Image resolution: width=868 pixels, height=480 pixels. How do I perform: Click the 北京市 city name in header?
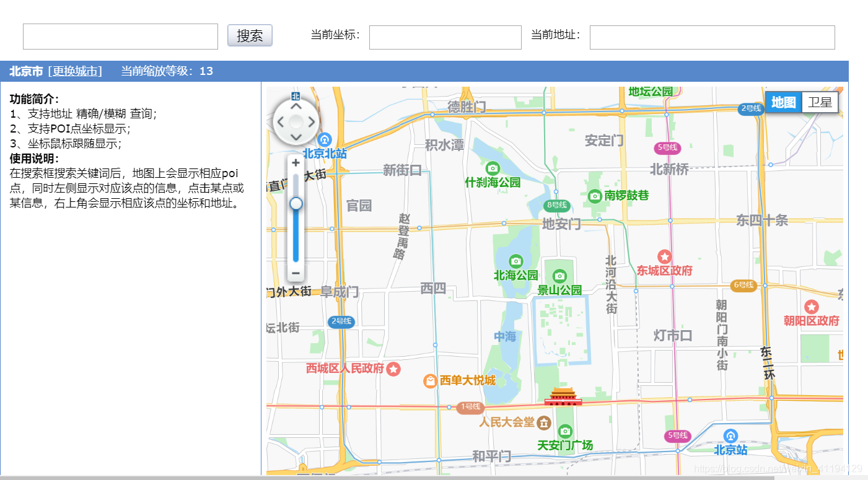pyautogui.click(x=26, y=71)
